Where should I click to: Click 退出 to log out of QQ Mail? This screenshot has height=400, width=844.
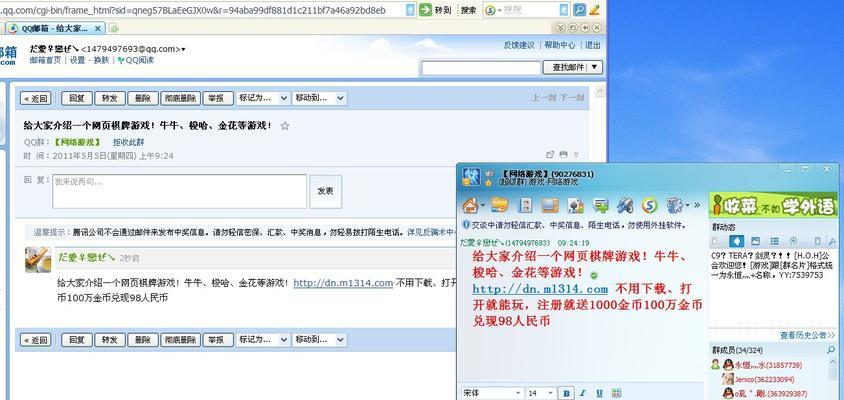[x=593, y=45]
